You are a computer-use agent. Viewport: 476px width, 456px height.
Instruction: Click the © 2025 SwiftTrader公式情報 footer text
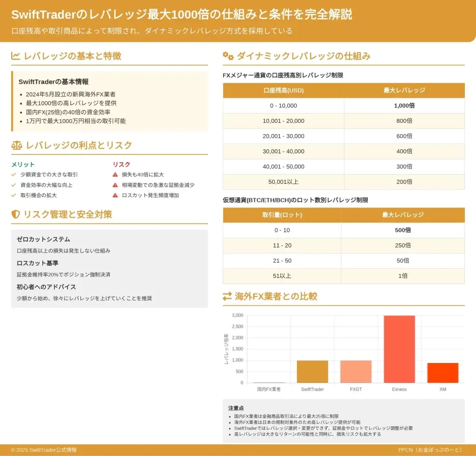(44, 450)
